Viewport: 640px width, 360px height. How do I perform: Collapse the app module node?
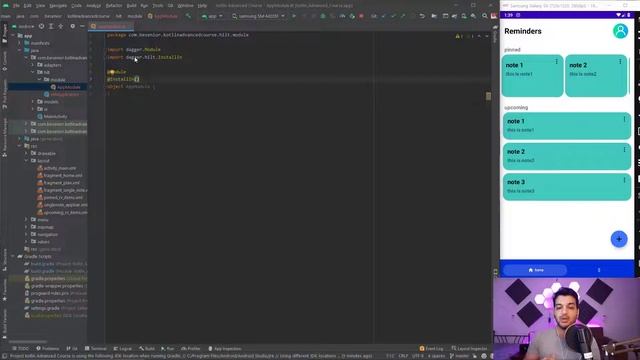(13, 36)
